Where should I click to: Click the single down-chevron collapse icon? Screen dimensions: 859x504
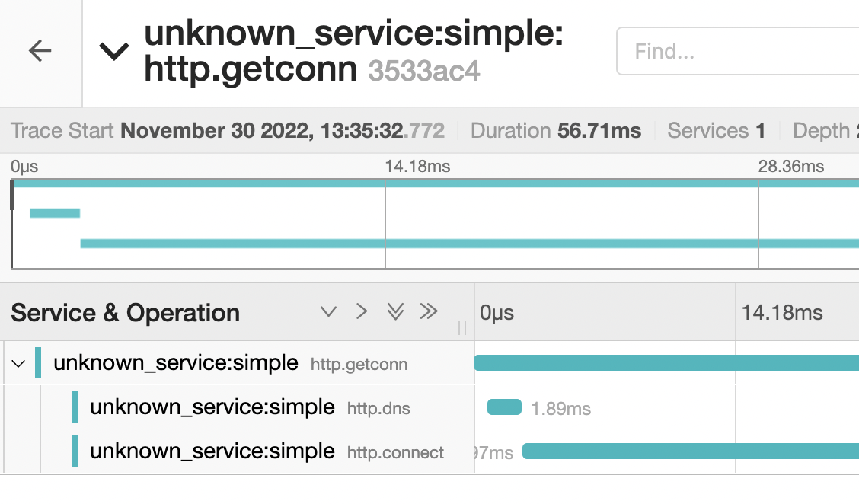click(327, 311)
